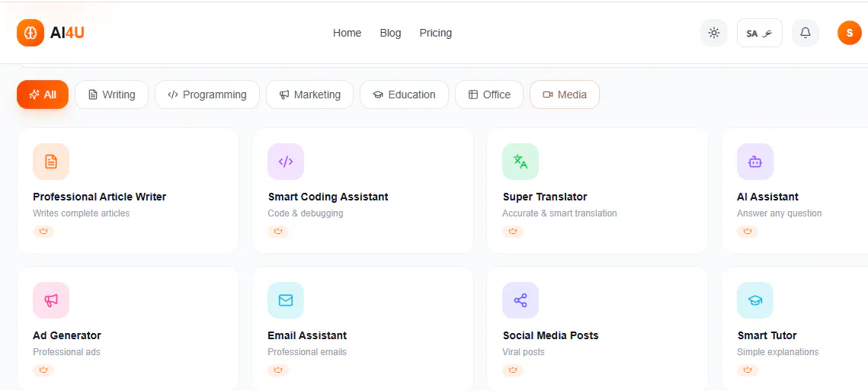Open Email Assistant tool title
This screenshot has height=391, width=868.
(307, 335)
